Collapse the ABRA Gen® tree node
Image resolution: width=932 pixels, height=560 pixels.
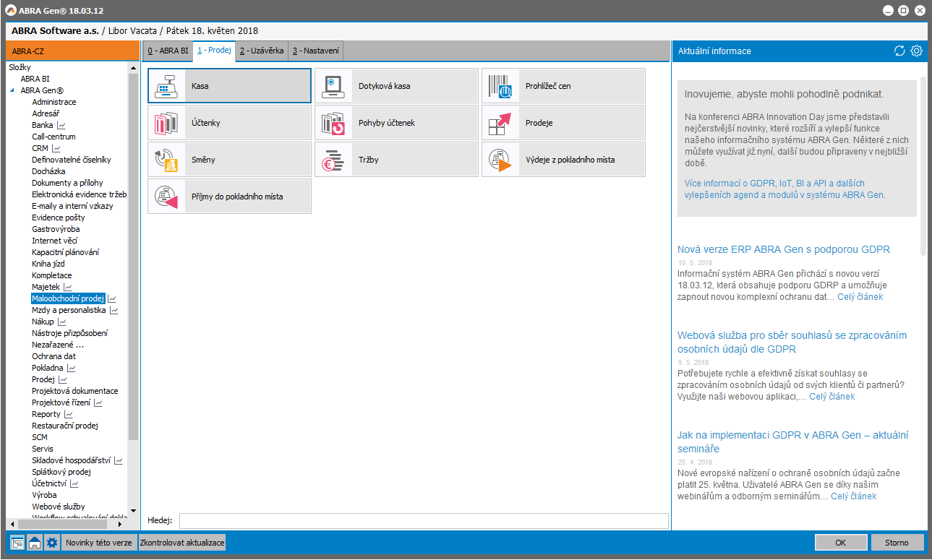[x=12, y=90]
